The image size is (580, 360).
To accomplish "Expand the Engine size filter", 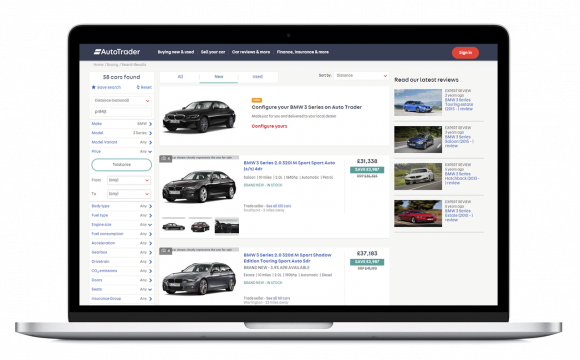I will [x=122, y=225].
